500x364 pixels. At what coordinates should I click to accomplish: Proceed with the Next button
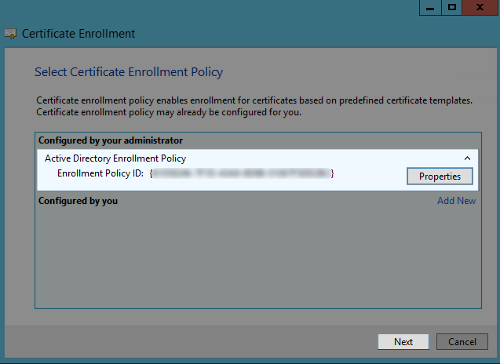[x=403, y=342]
